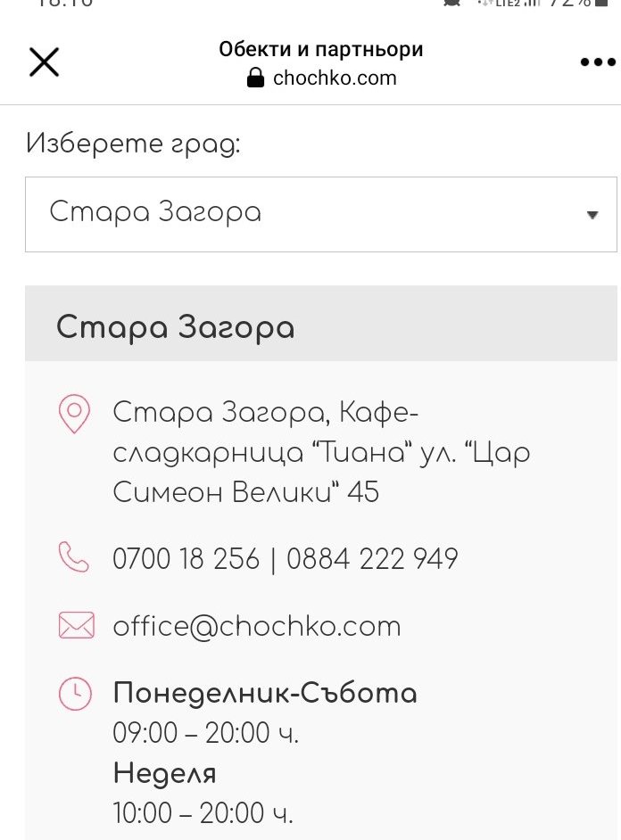621x840 pixels.
Task: Tap the 10:00 – 20:00 Sunday hours
Action: [x=203, y=812]
